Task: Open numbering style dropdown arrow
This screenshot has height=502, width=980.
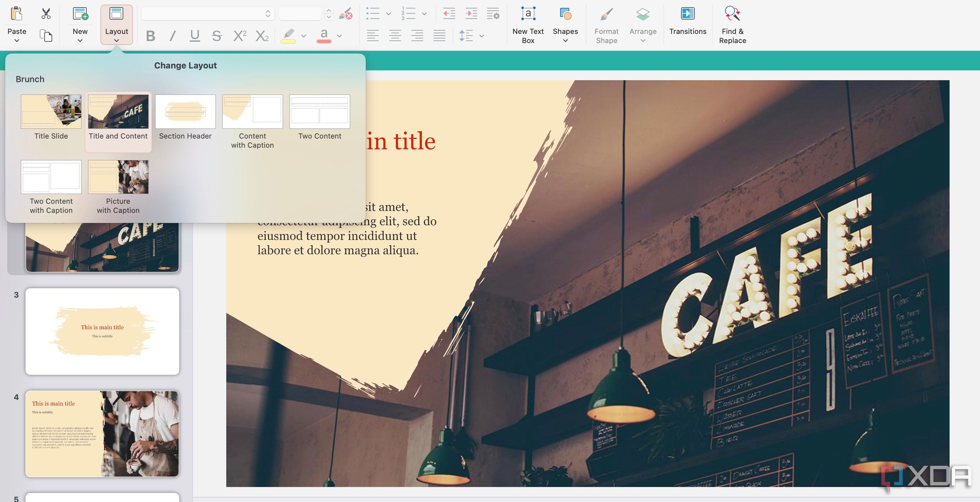Action: (x=424, y=14)
